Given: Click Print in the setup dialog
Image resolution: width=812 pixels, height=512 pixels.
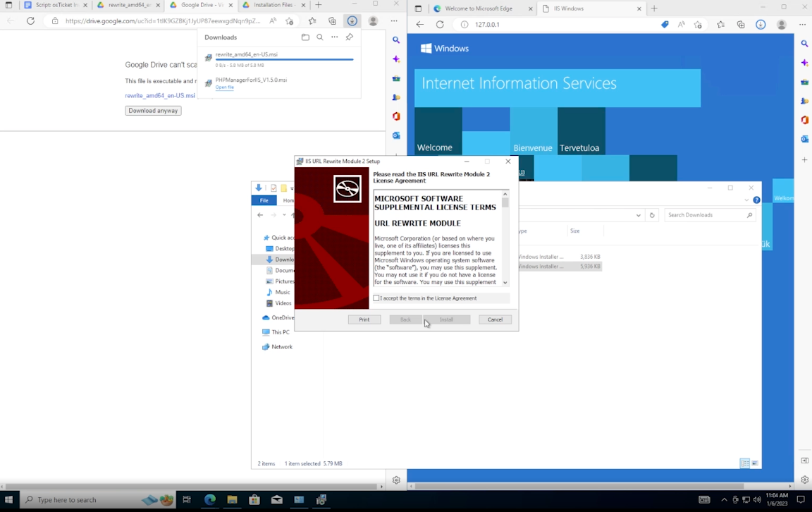Looking at the screenshot, I should (x=364, y=319).
